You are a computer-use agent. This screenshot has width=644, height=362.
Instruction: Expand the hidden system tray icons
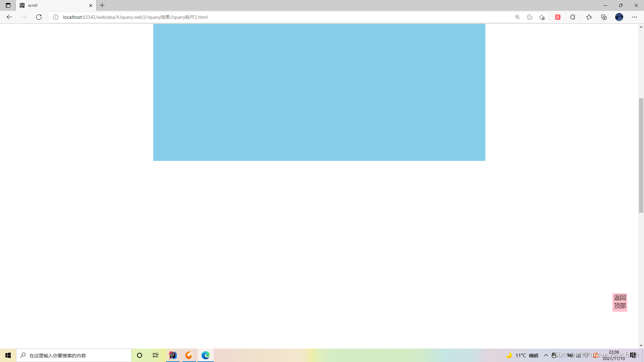pos(546,355)
